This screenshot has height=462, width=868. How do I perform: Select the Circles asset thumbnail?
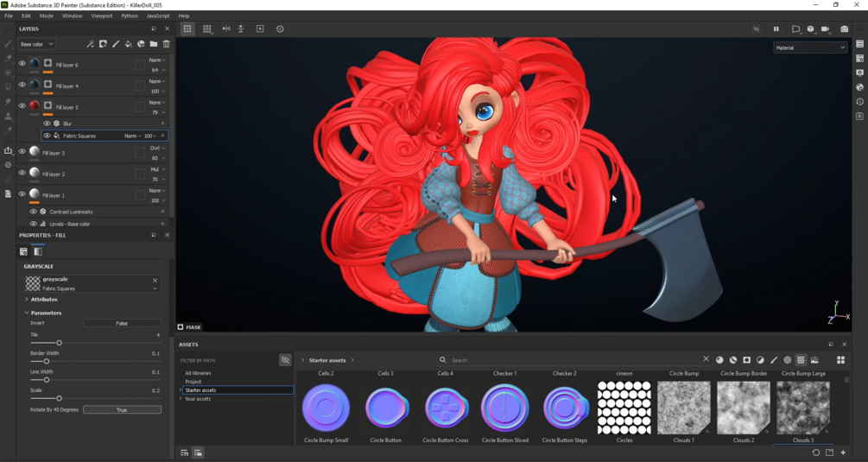click(624, 408)
